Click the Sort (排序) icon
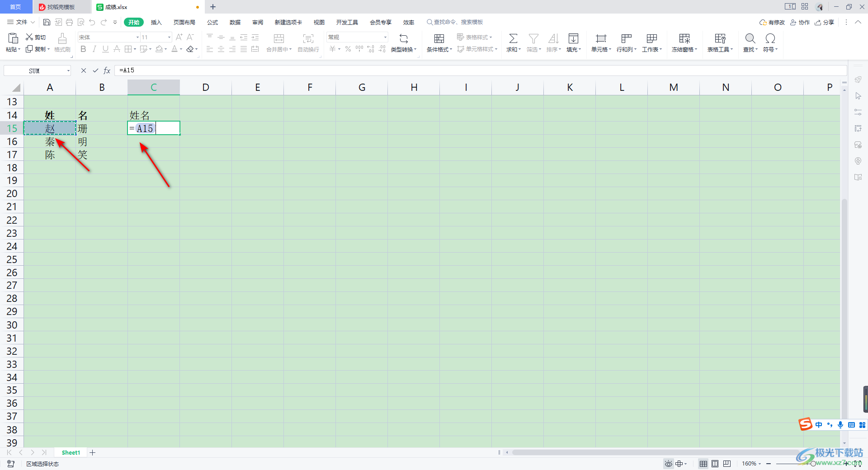 tap(553, 38)
